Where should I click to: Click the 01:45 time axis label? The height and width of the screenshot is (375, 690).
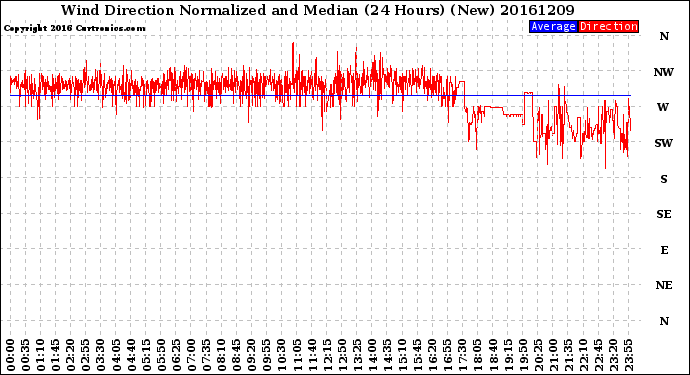tap(56, 355)
